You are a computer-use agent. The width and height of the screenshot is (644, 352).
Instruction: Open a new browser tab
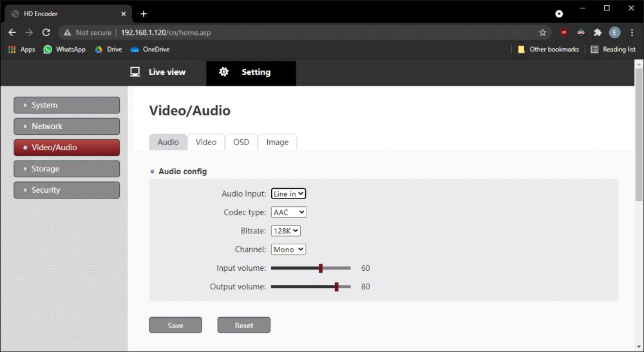coord(144,14)
